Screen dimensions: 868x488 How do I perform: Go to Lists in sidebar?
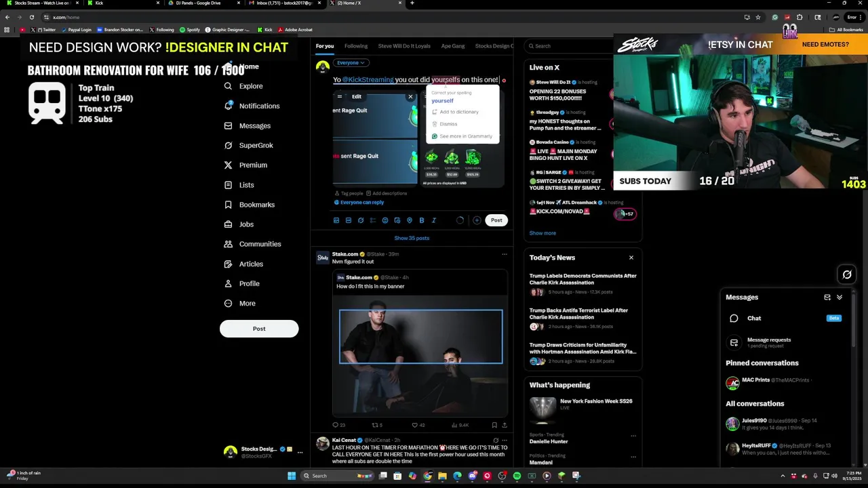click(239, 185)
